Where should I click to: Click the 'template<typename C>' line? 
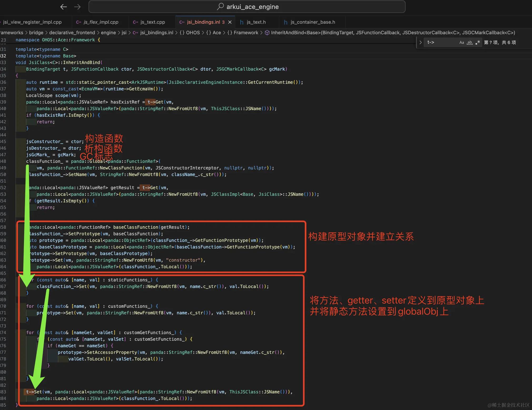click(42, 49)
